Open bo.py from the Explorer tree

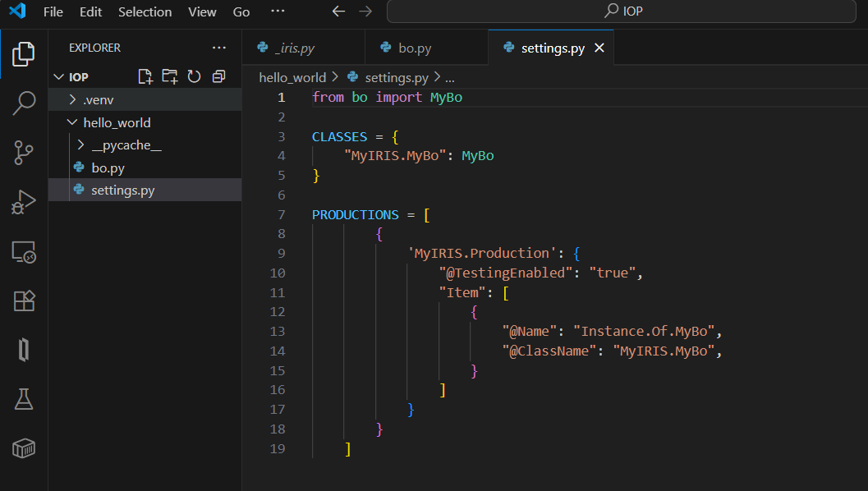click(x=108, y=167)
